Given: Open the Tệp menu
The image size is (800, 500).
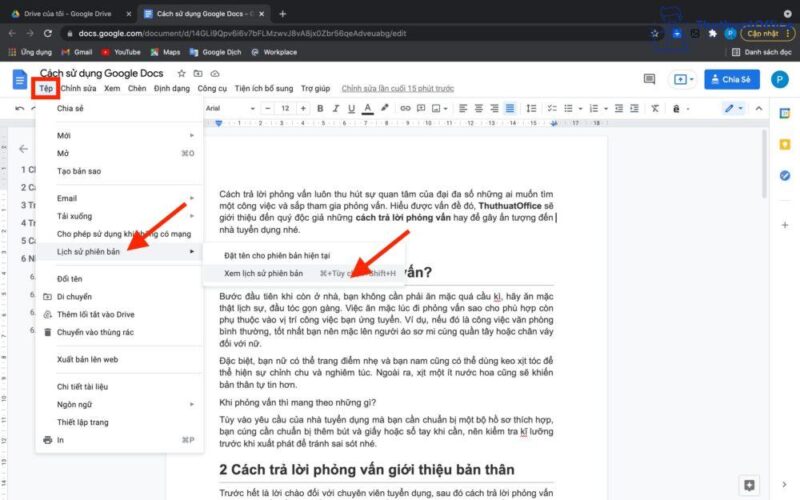Looking at the screenshot, I should point(46,88).
